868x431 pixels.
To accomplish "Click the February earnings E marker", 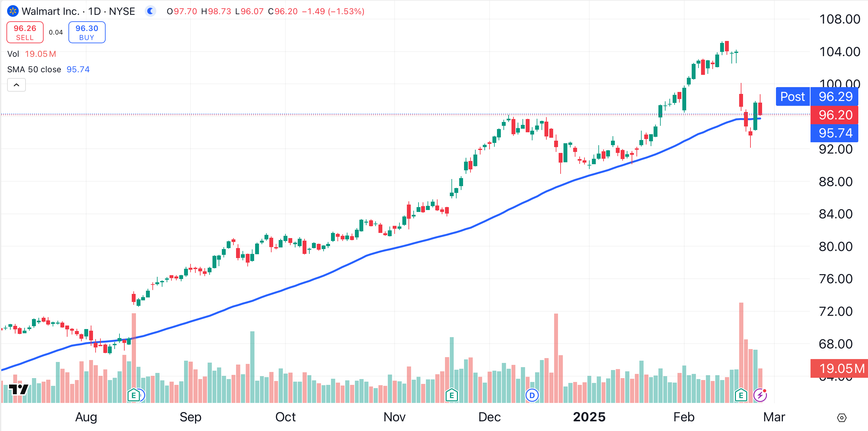I will tap(741, 395).
